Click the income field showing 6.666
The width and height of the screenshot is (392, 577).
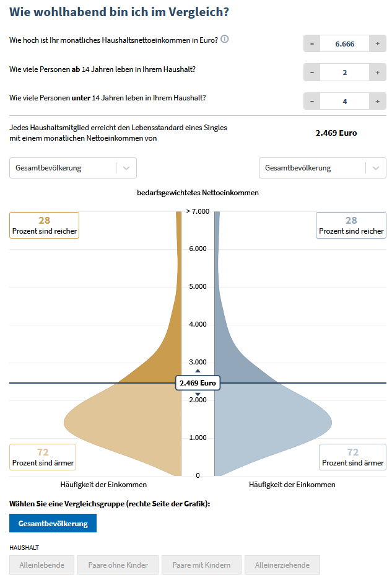tap(344, 43)
